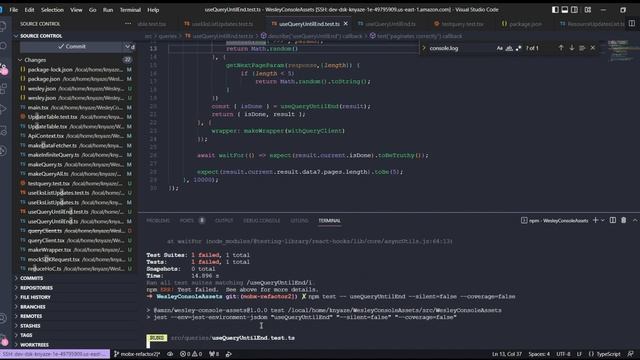Image resolution: width=640 pixels, height=360 pixels.
Task: Open the Selection menu
Action: [x=52, y=10]
